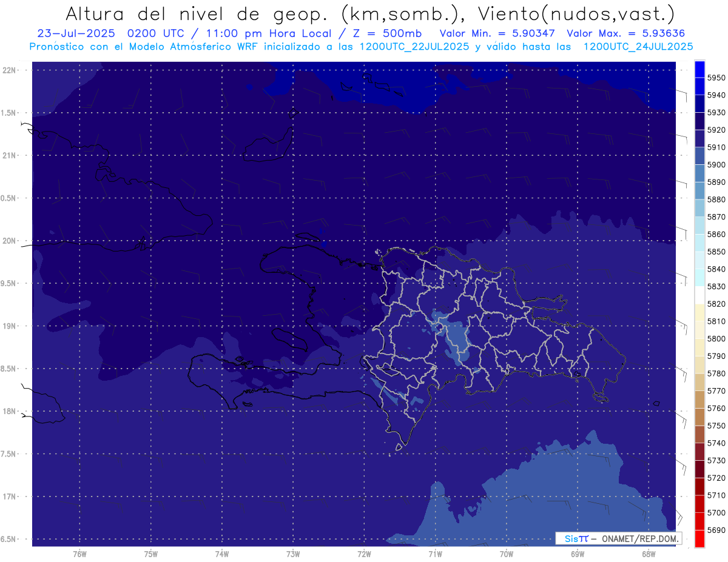Click the longitude axis label '71W'
The height and width of the screenshot is (562, 728).
435,554
